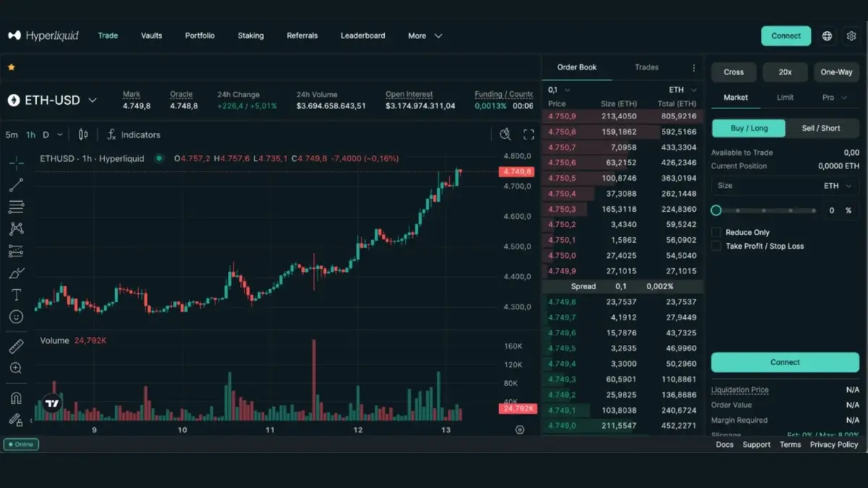Click the order size percentage slider handle
Image resolution: width=868 pixels, height=488 pixels.
click(x=716, y=210)
